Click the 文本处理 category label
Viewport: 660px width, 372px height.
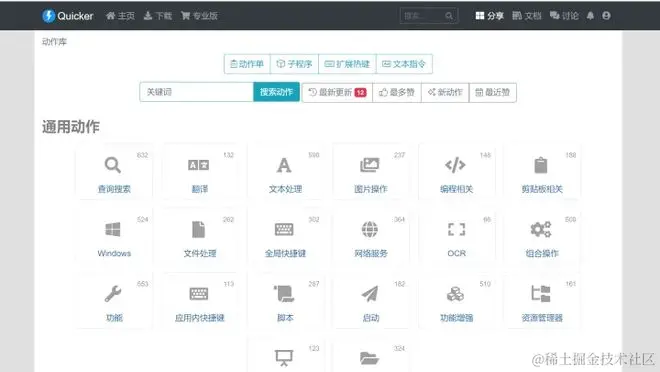click(285, 189)
